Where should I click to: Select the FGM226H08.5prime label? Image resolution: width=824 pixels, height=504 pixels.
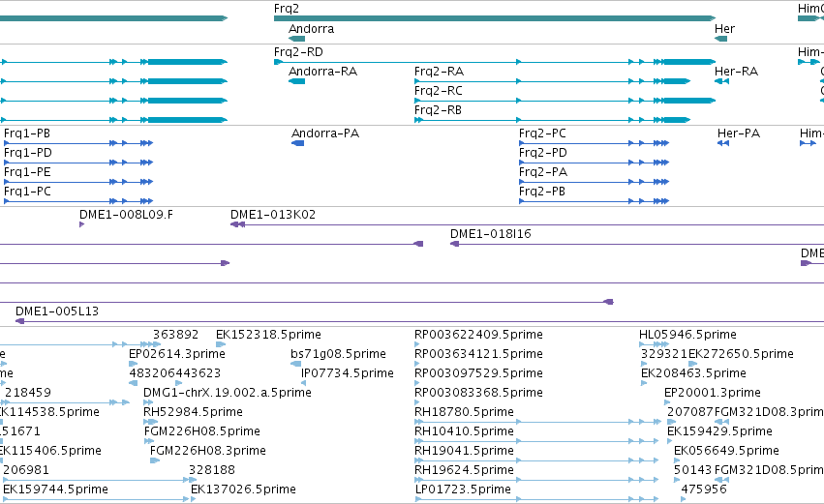202,431
